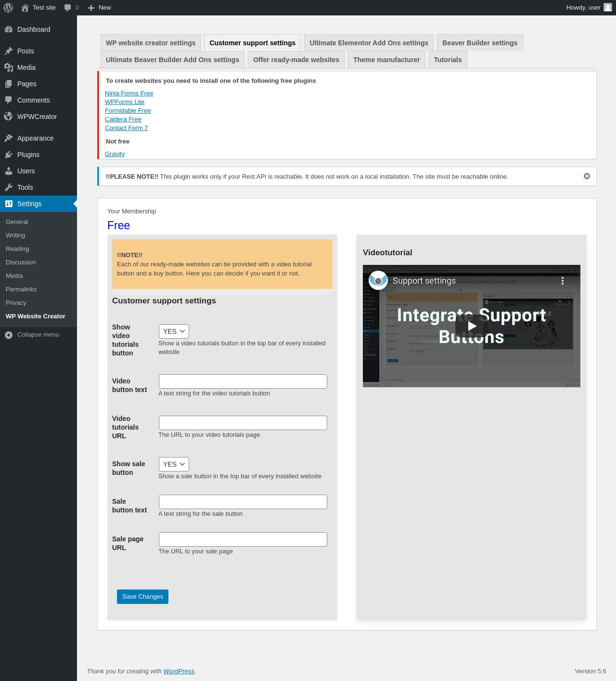
Task: Click the WordPress logo in admin bar
Action: coord(8,8)
